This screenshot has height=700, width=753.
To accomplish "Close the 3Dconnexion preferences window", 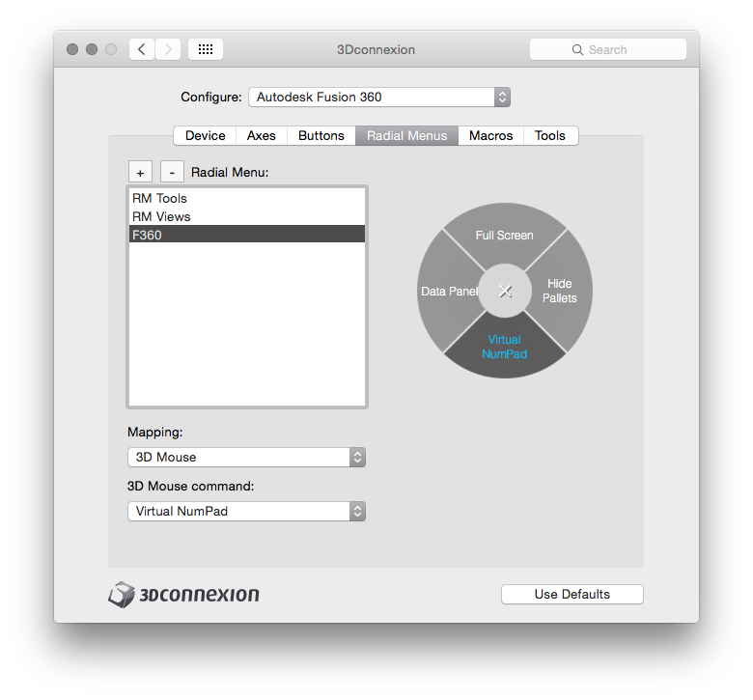I will 72,49.
